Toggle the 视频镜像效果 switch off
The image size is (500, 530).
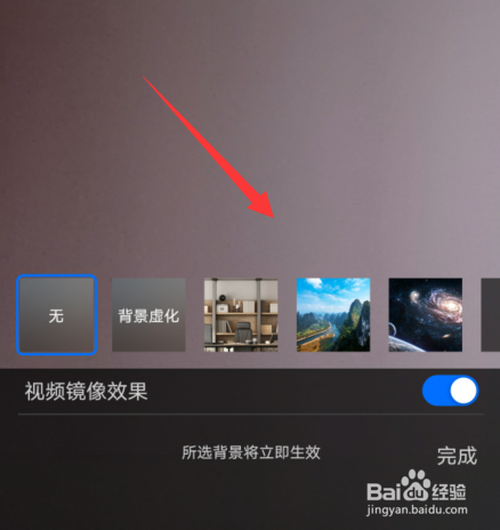(450, 390)
